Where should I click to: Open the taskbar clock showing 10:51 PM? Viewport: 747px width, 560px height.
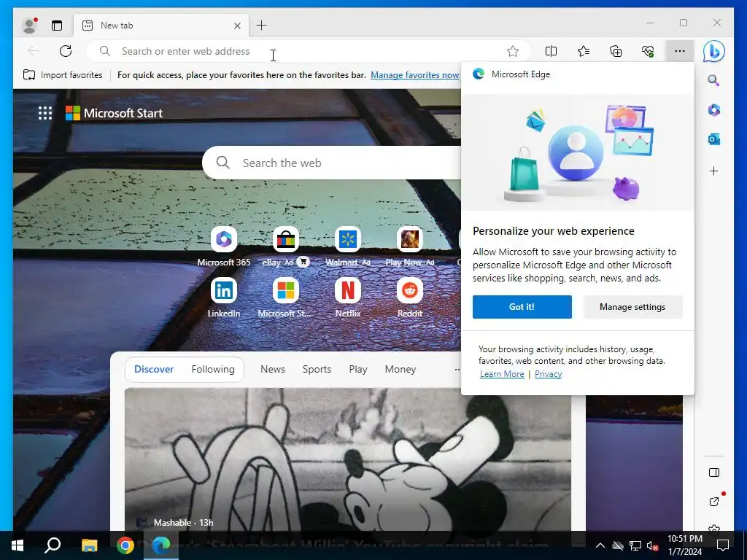684,545
